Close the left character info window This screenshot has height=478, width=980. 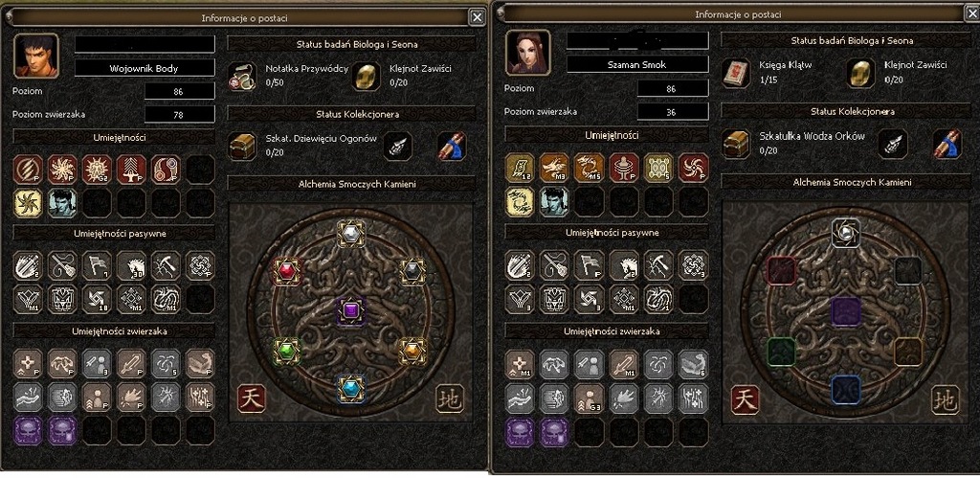coord(477,17)
